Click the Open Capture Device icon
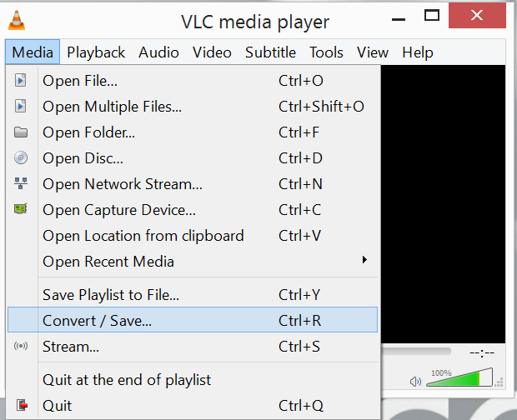The width and height of the screenshot is (517, 420). 22,210
